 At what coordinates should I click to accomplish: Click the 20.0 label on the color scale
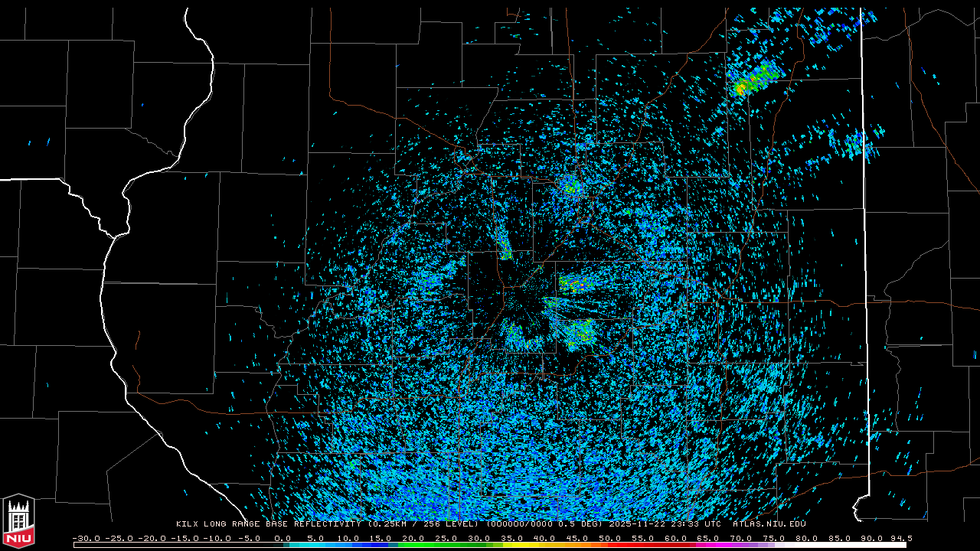(413, 538)
